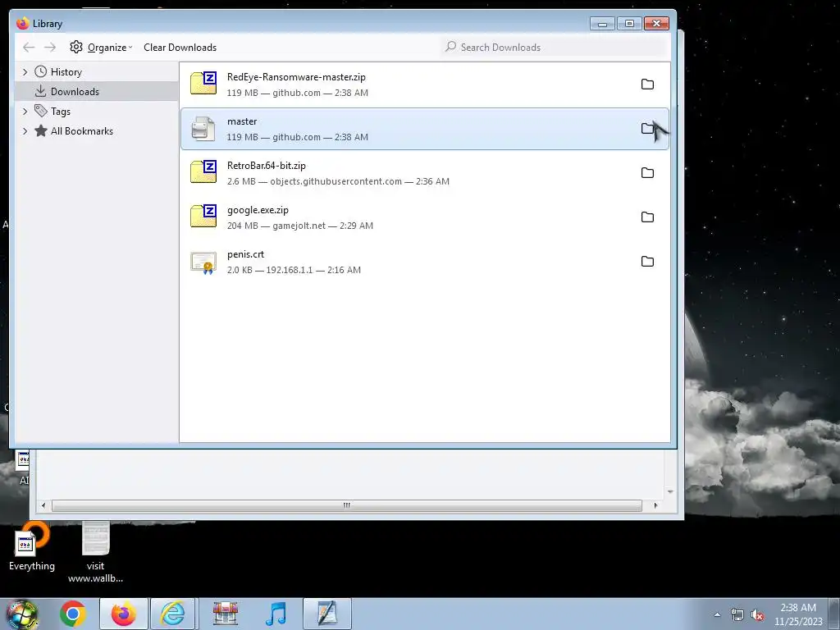Image resolution: width=840 pixels, height=630 pixels.
Task: Click the All Bookmarks star icon
Action: tap(41, 130)
